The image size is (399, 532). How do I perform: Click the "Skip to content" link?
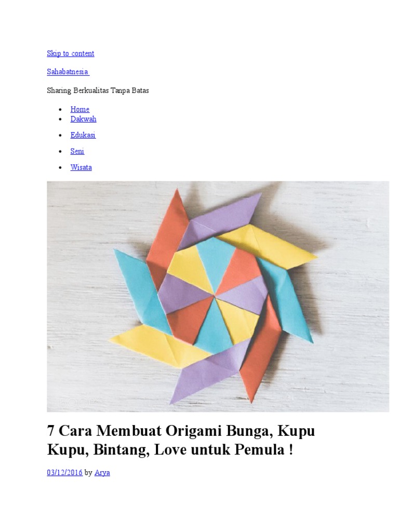point(71,54)
